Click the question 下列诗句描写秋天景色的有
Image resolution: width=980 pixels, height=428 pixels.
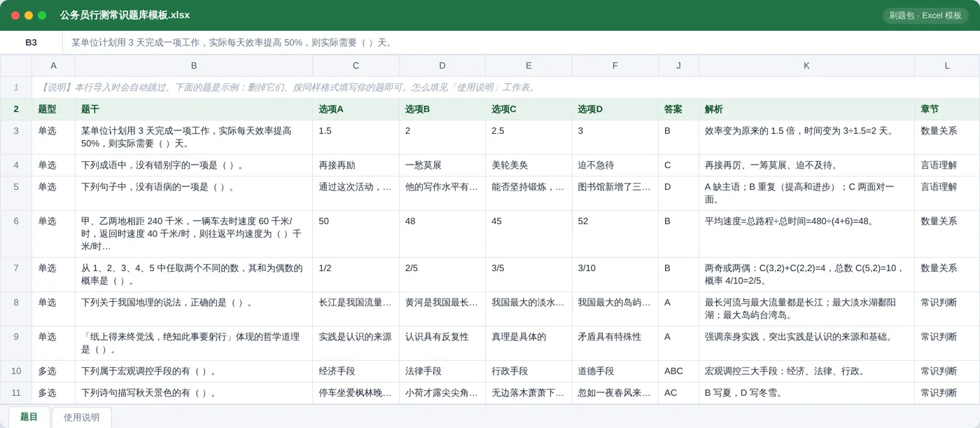(194, 393)
